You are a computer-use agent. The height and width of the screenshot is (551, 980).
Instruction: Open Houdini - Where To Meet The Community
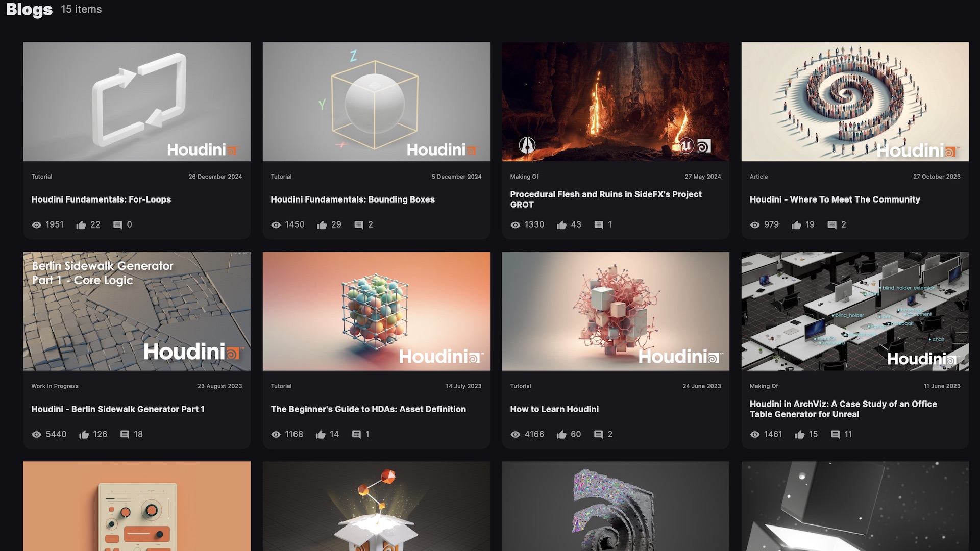tap(835, 199)
